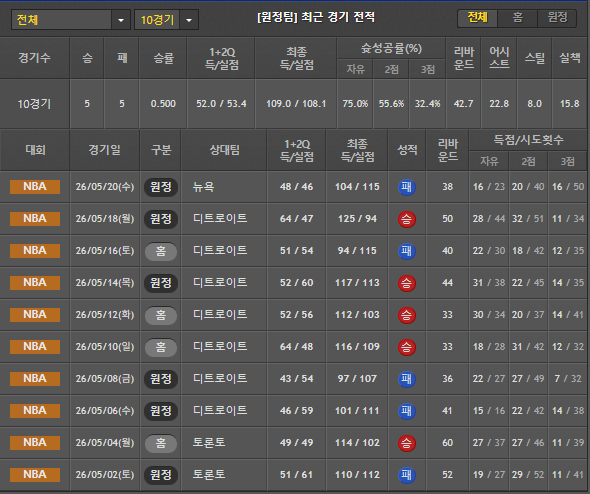Click the 승률 column header
Image resolution: width=590 pixels, height=494 pixels.
[163, 58]
